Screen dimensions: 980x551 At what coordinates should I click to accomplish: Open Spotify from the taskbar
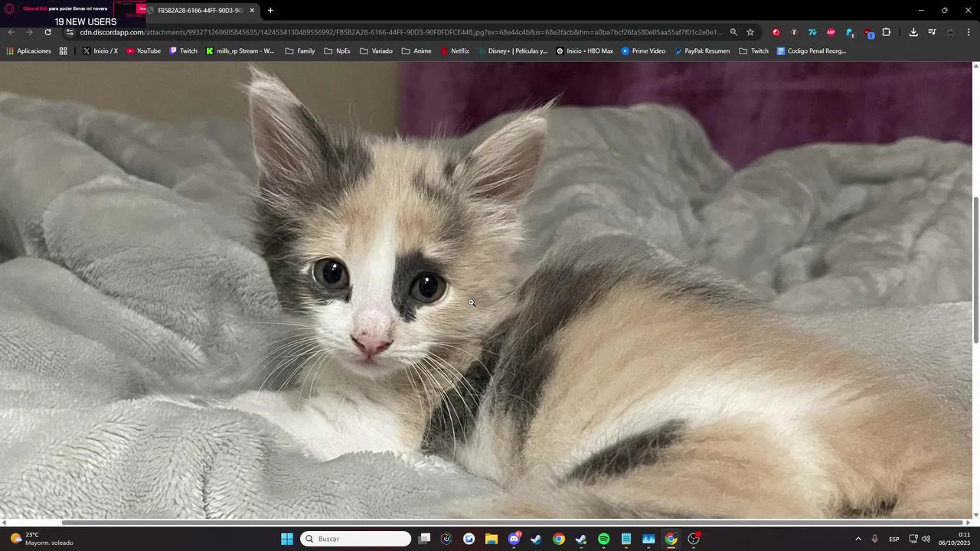pos(603,539)
